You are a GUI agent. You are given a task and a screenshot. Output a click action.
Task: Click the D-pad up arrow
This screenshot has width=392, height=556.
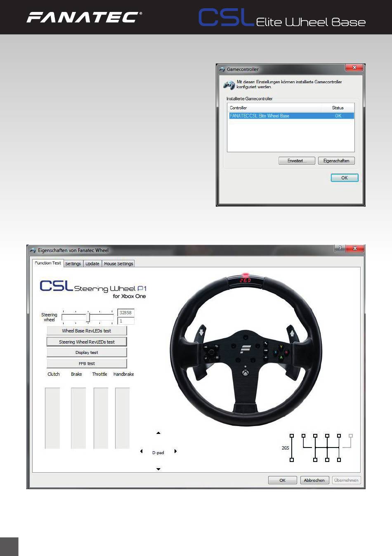[x=158, y=433]
